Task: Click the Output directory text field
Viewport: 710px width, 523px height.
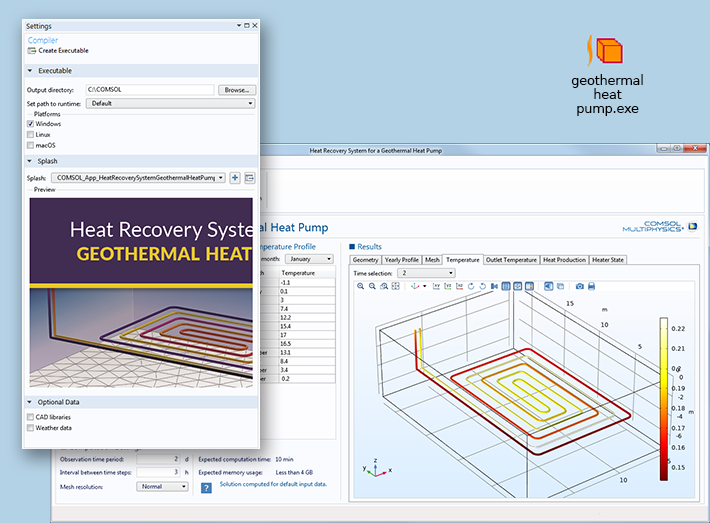Action: tap(150, 90)
